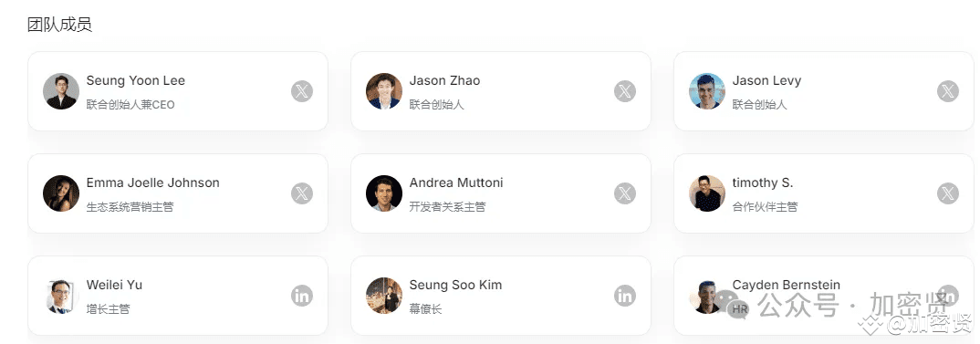The width and height of the screenshot is (980, 344).
Task: Open Weilei Yu's LinkedIn icon
Action: pyautogui.click(x=302, y=296)
